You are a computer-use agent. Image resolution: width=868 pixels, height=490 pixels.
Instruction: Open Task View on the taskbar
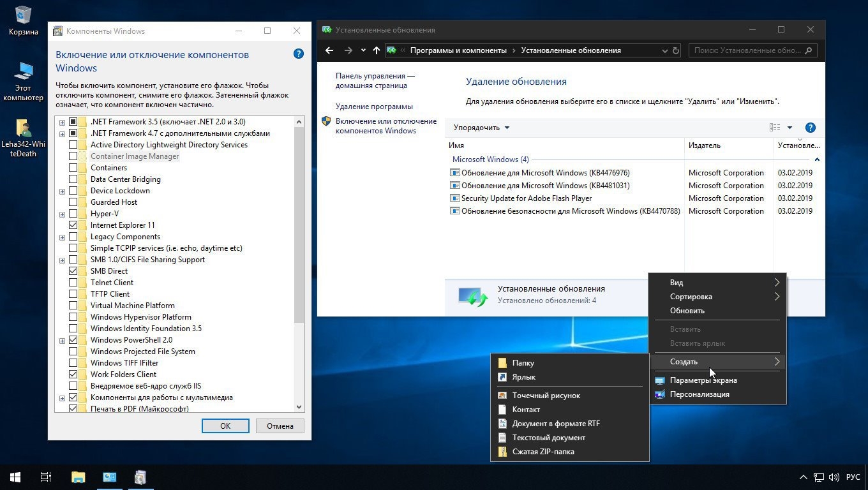click(46, 477)
